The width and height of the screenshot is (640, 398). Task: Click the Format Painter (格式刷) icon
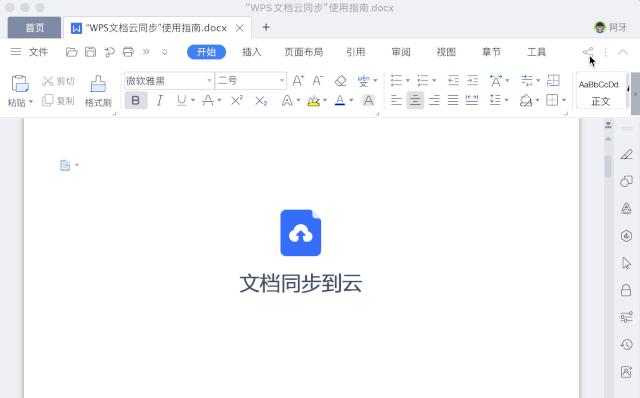tap(98, 84)
